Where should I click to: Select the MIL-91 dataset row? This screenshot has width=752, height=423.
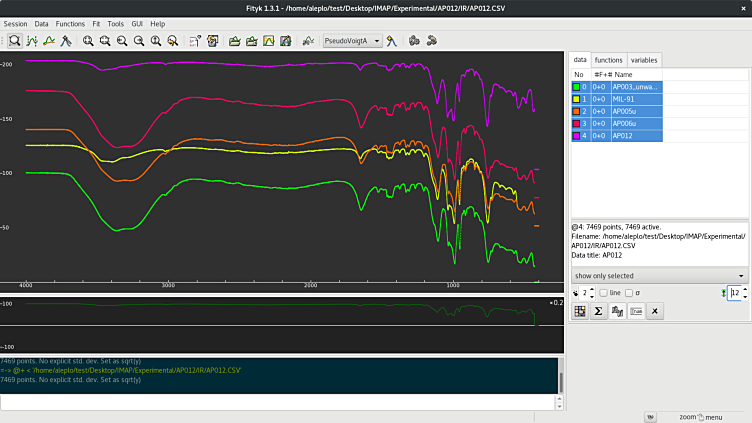[x=625, y=99]
